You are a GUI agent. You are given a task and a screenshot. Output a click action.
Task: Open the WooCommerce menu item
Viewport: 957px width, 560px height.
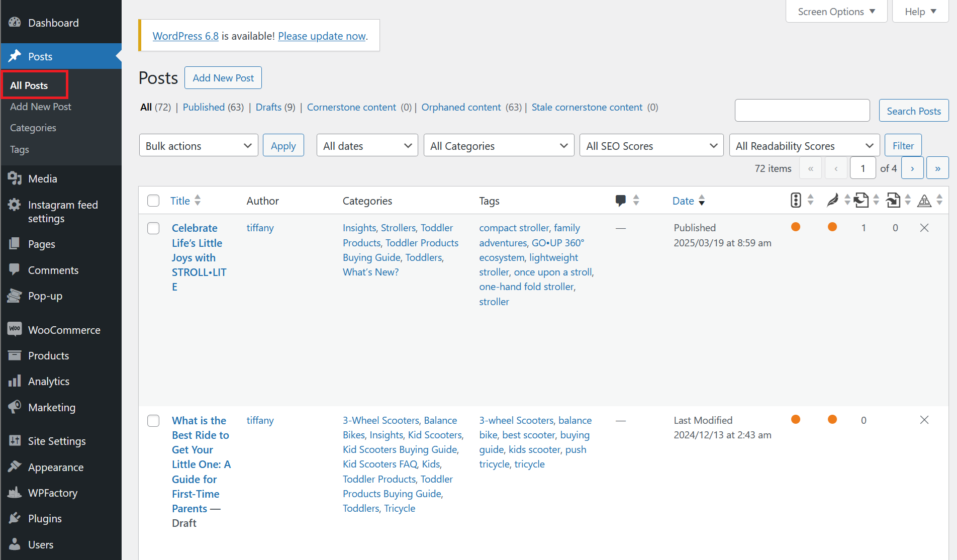click(x=61, y=330)
